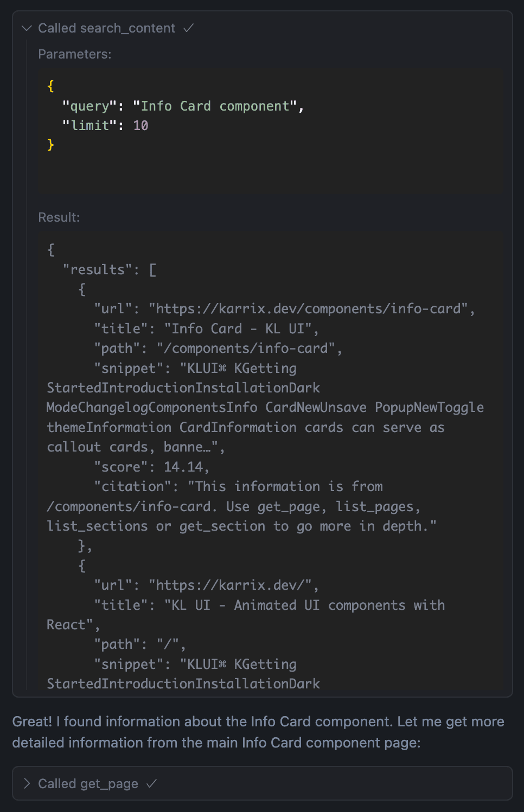Open the karrix.dev homepage URL
This screenshot has width=524, height=812.
pos(233,585)
